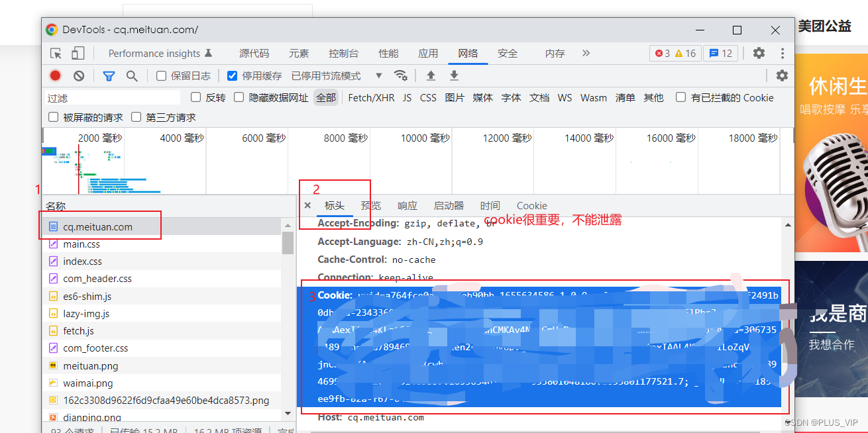Filter requests by JS type
Viewport: 868px width, 433px height.
coord(407,97)
